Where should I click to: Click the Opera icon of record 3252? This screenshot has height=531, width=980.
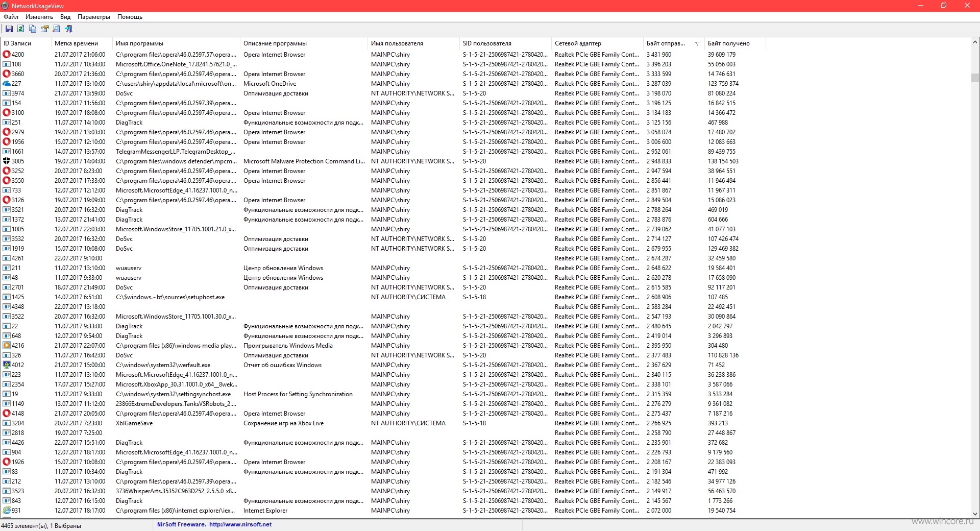[x=7, y=171]
